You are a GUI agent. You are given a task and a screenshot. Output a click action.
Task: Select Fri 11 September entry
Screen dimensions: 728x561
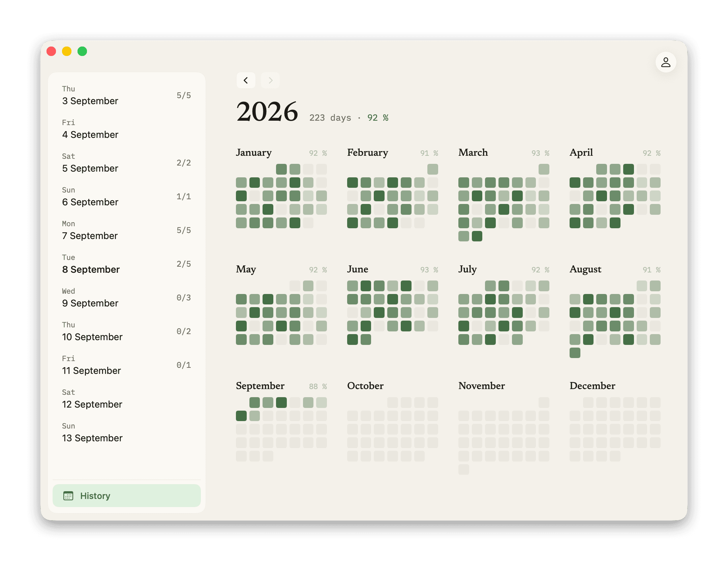point(127,365)
